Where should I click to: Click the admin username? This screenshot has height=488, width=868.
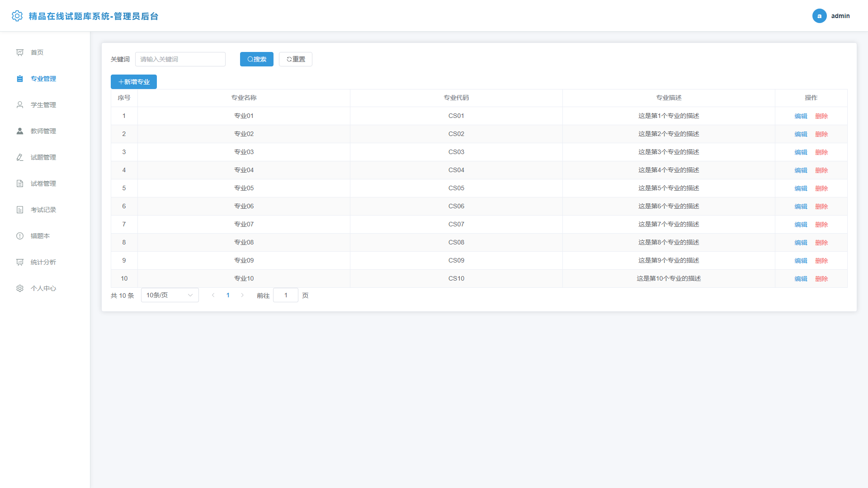tap(840, 16)
